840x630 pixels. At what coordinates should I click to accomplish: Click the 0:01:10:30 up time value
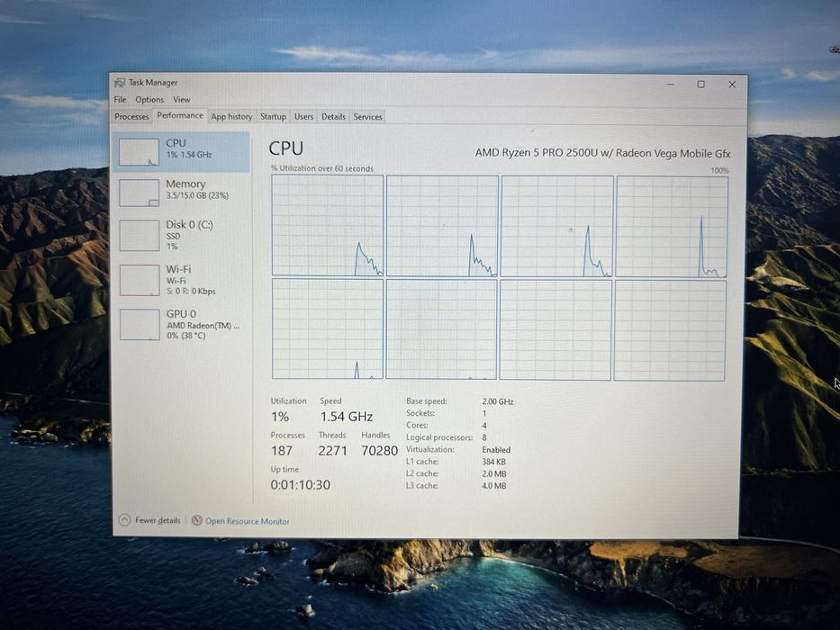300,485
